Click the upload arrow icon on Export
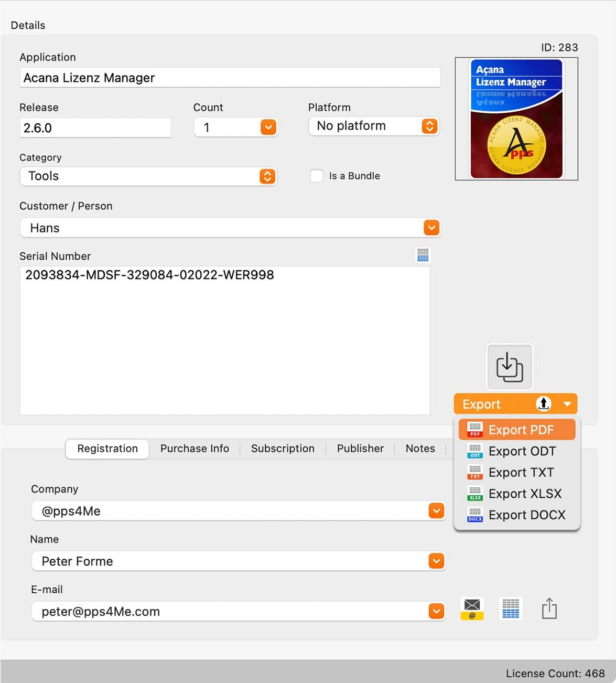 tap(544, 403)
